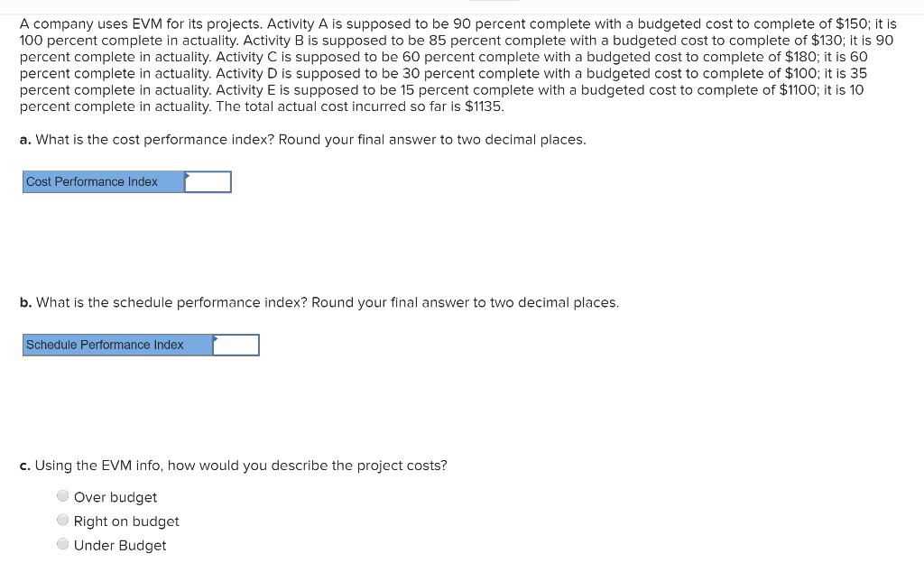The width and height of the screenshot is (924, 572).
Task: Click the "Under Budget" option text
Action: coord(121,545)
